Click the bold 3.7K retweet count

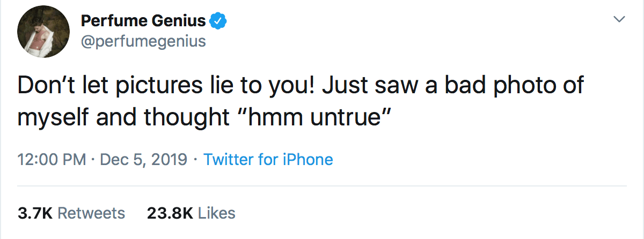pos(35,213)
